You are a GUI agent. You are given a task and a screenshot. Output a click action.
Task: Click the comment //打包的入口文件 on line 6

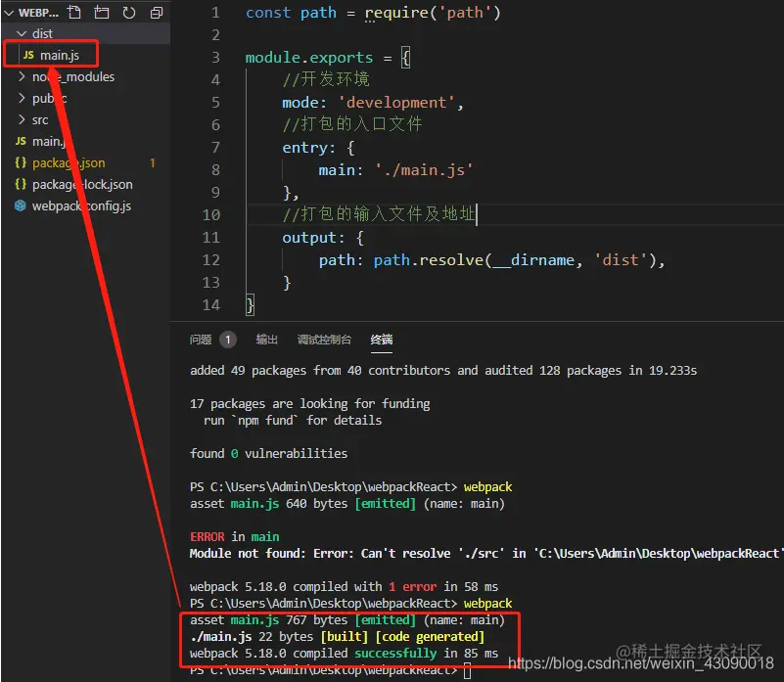click(x=352, y=124)
